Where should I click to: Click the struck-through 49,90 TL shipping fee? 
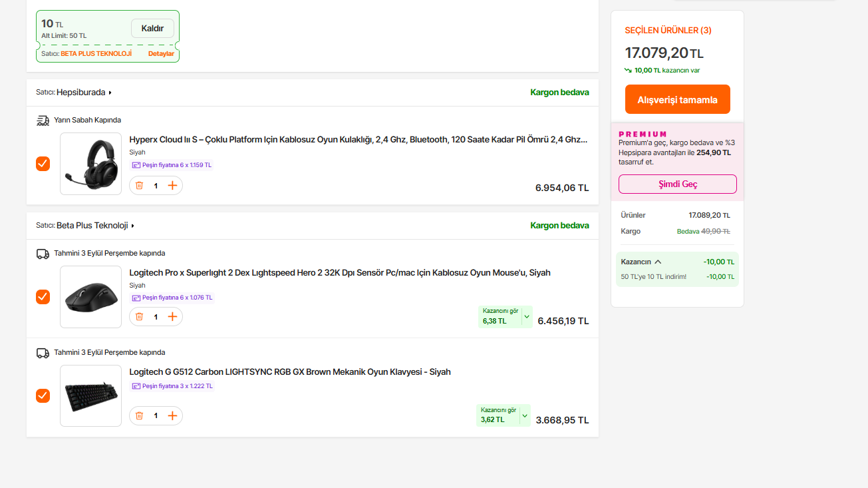click(x=716, y=231)
